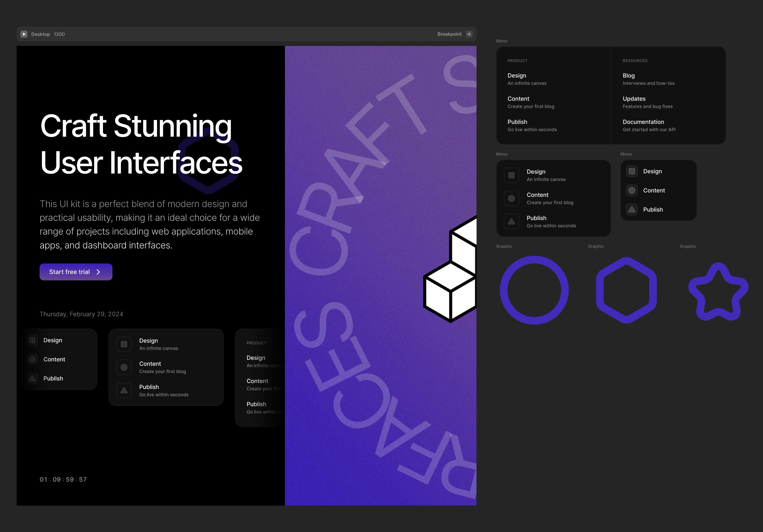Click the countdown timer reading 01:09:59:57
Screen dimensions: 763x532
click(63, 479)
